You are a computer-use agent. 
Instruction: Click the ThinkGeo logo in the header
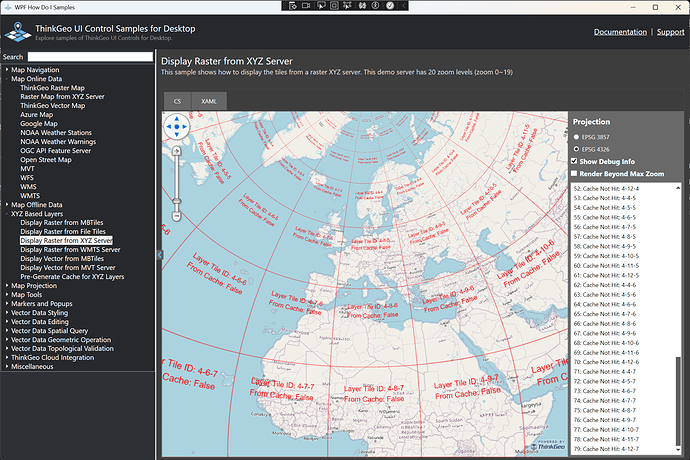(18, 32)
